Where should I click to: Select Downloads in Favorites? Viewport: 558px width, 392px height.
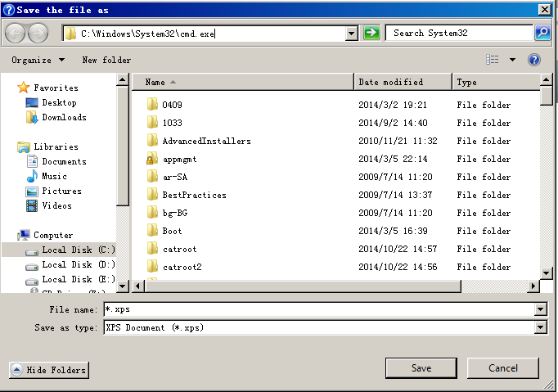tap(56, 117)
